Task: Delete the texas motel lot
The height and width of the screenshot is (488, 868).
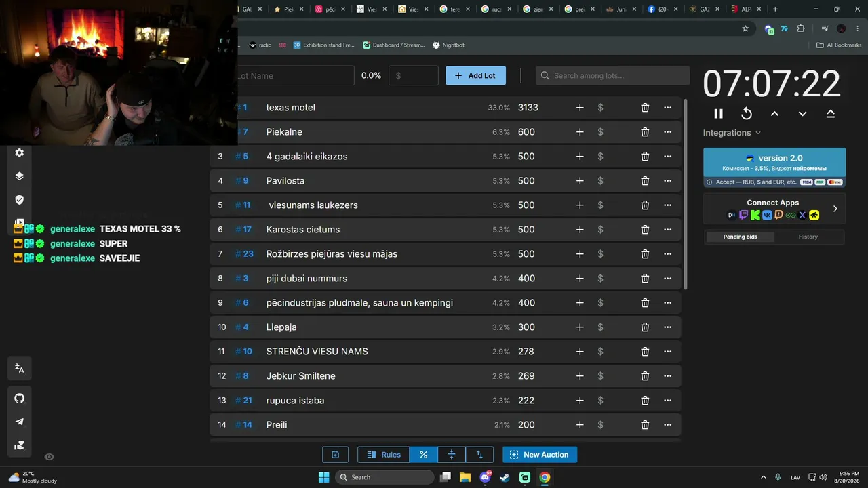Action: click(645, 108)
